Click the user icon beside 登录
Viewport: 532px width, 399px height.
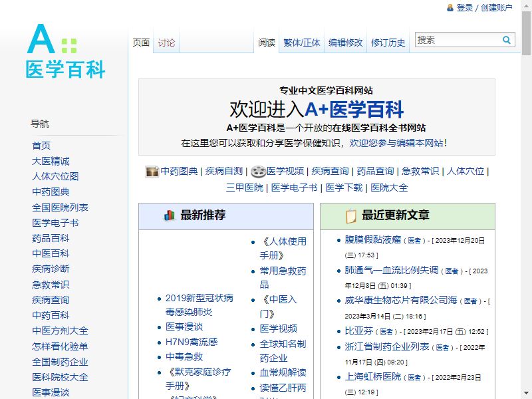point(450,7)
